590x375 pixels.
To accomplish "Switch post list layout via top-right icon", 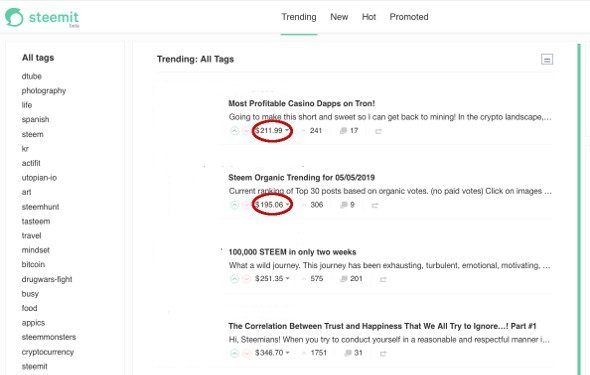I will [x=547, y=59].
